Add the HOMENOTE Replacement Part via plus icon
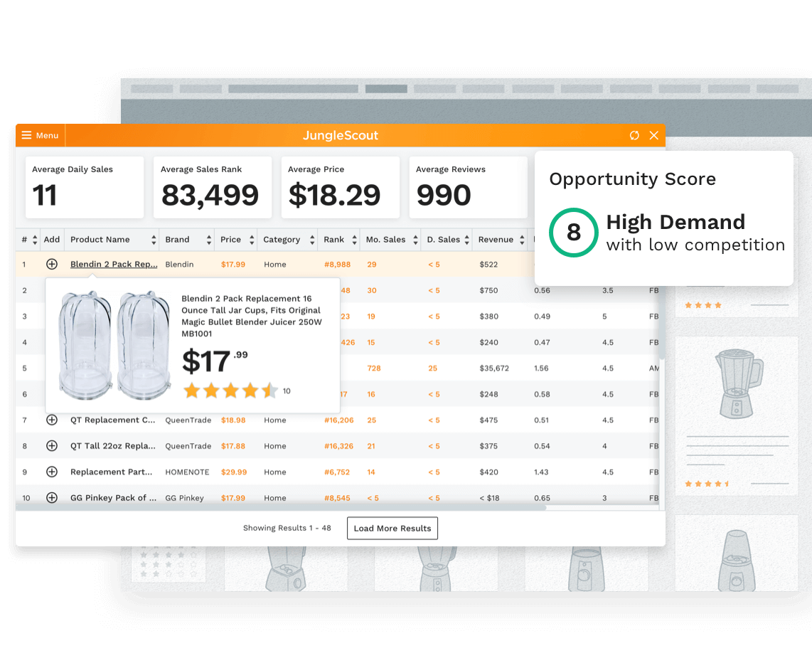The height and width of the screenshot is (670, 812). [x=51, y=472]
